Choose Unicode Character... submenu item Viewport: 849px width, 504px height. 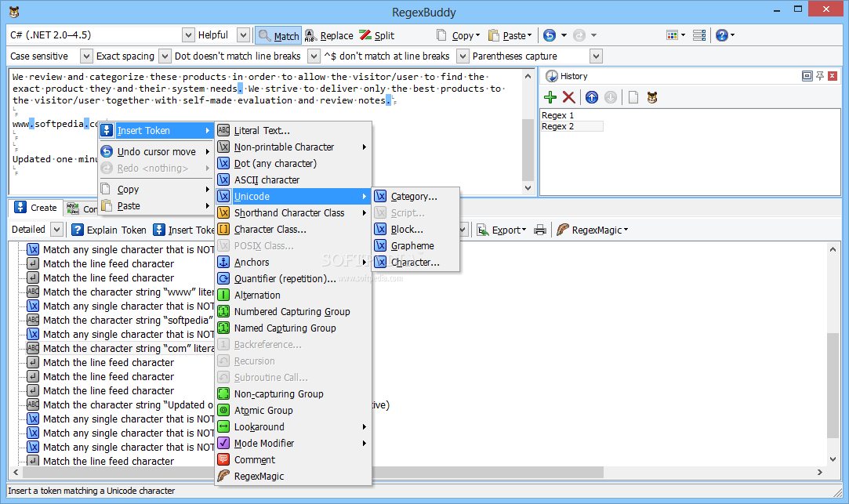415,263
